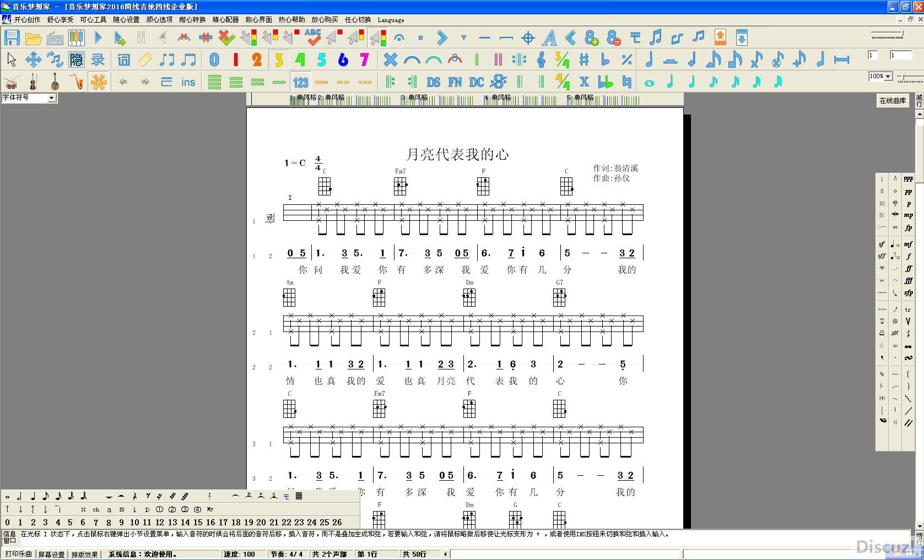This screenshot has height=560, width=924.
Task: Insert numbered note 1 in red
Action: pyautogui.click(x=236, y=59)
